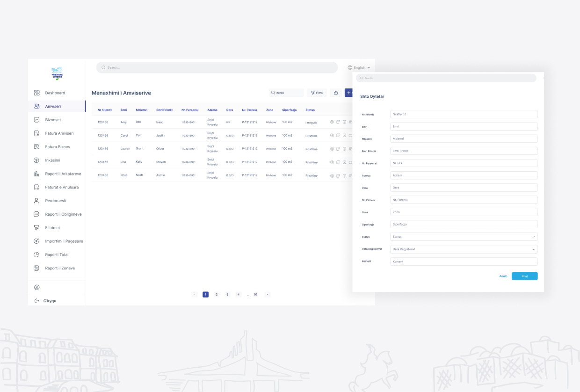Open the English language dropdown
Screen dimensions: 580x392
(359, 68)
